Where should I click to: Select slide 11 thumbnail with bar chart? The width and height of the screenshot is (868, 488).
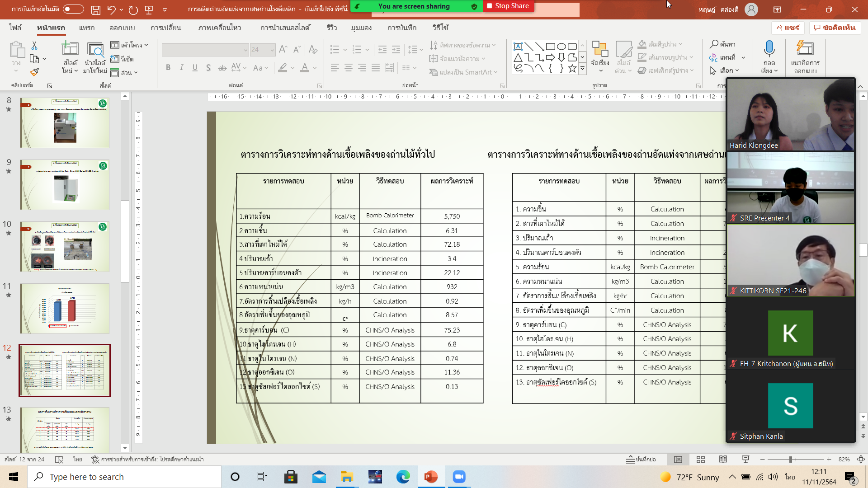65,309
